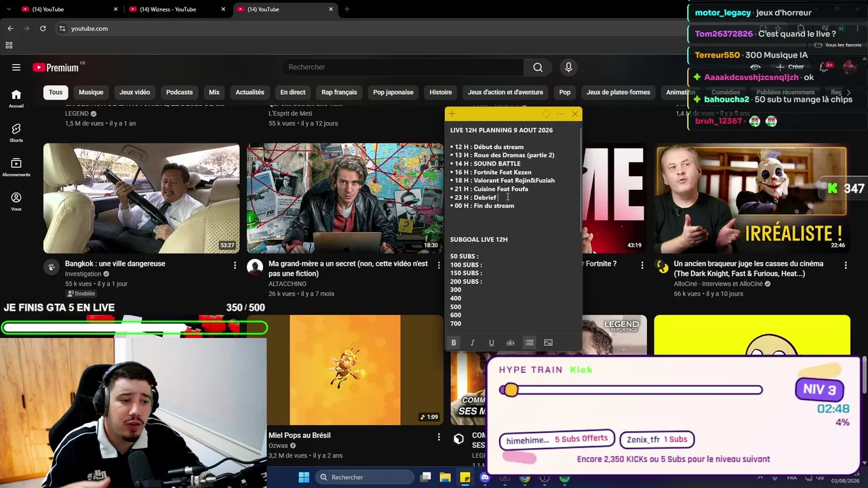
Task: Select the Rap français filter chip
Action: 339,92
